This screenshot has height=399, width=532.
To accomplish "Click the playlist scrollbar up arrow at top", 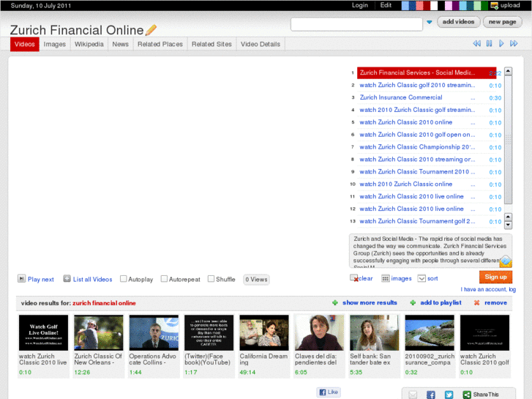I will (508, 71).
